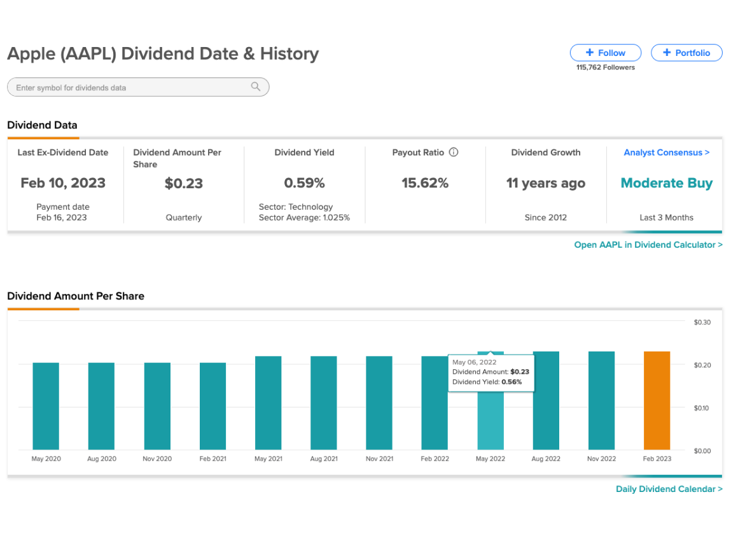The width and height of the screenshot is (731, 560).
Task: Open the Analyst Consensus link
Action: tap(667, 153)
